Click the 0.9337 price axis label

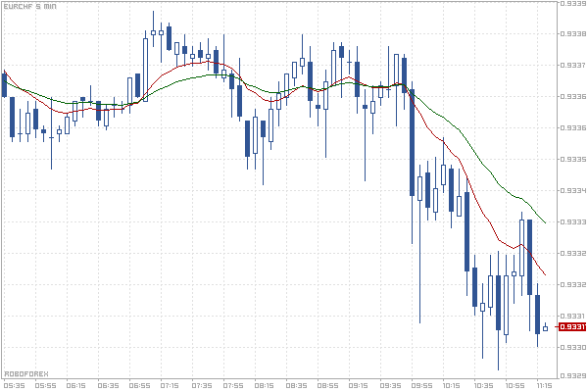571,66
